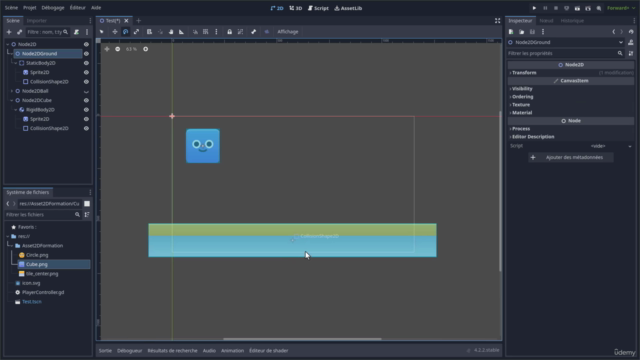Viewport: 640px width, 360px height.
Task: Instantiate child scene with the link icon
Action: coord(19,32)
